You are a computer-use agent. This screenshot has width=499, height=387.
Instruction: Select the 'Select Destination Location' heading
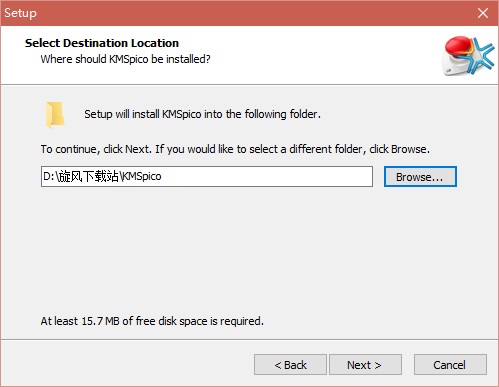[102, 43]
